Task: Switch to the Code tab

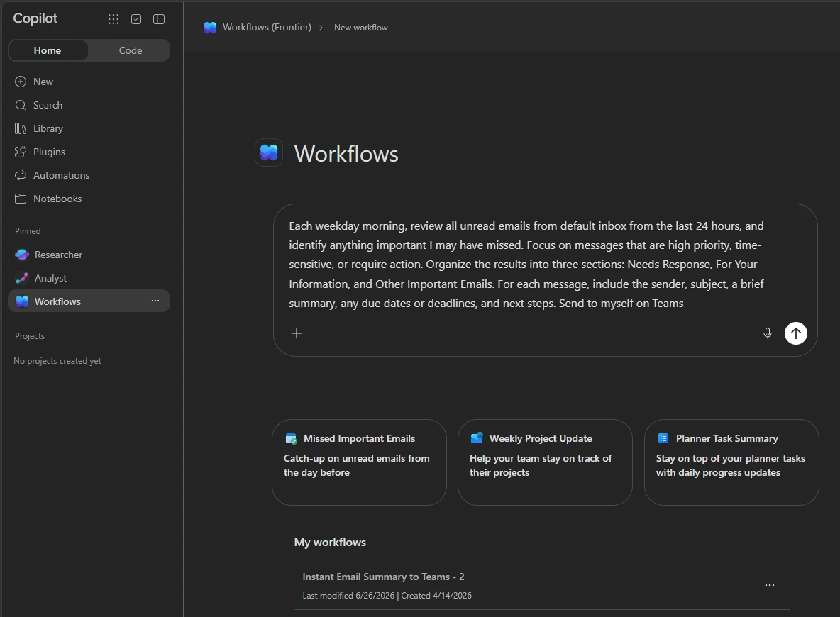Action: pos(130,50)
